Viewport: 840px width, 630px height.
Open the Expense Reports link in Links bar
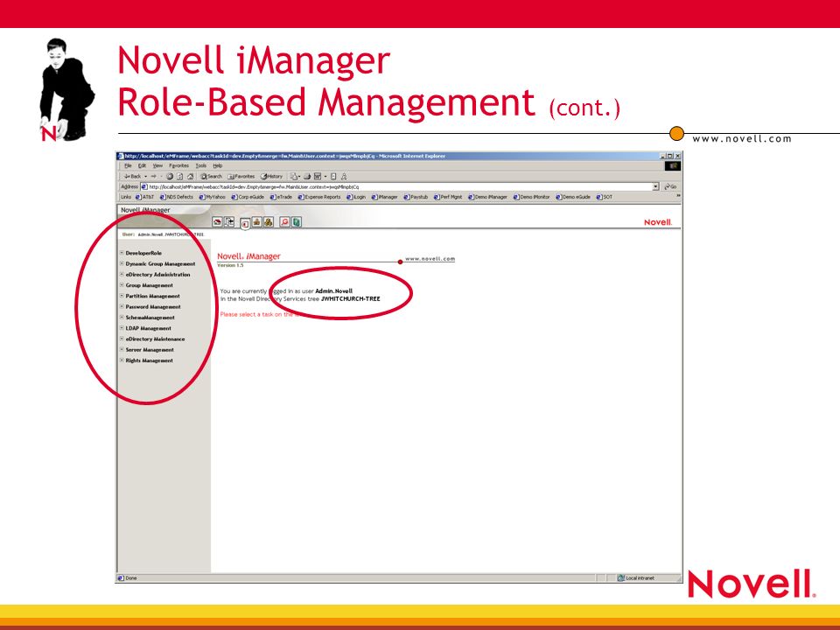point(319,197)
